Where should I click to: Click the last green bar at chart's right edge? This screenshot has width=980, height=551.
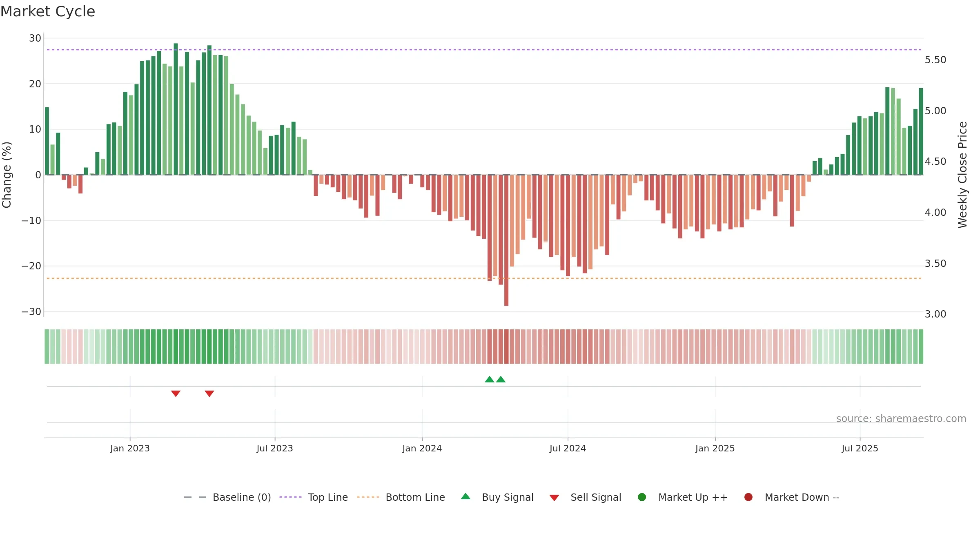pyautogui.click(x=921, y=131)
